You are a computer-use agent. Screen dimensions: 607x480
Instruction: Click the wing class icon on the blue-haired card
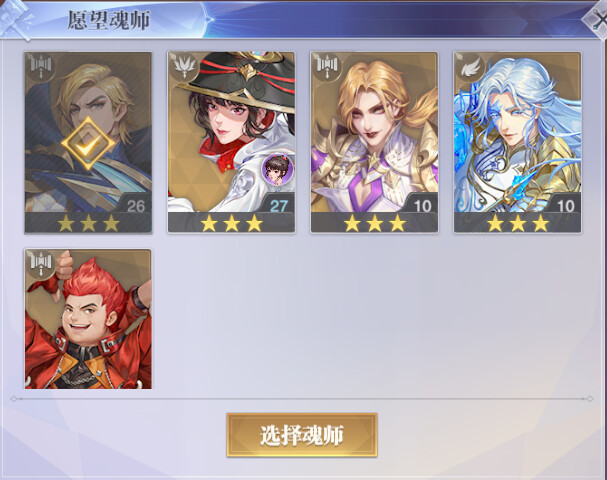(x=470, y=67)
